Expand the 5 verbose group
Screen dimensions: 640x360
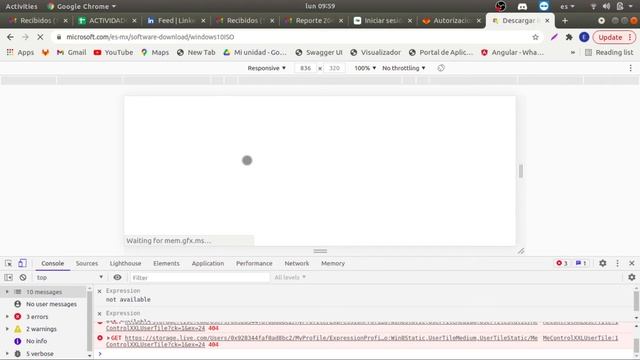7,353
